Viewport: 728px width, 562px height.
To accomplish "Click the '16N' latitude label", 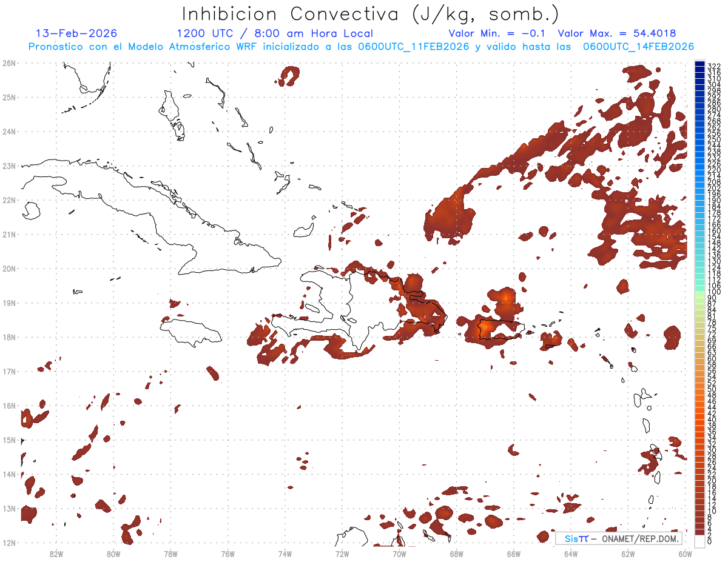I will [x=8, y=406].
